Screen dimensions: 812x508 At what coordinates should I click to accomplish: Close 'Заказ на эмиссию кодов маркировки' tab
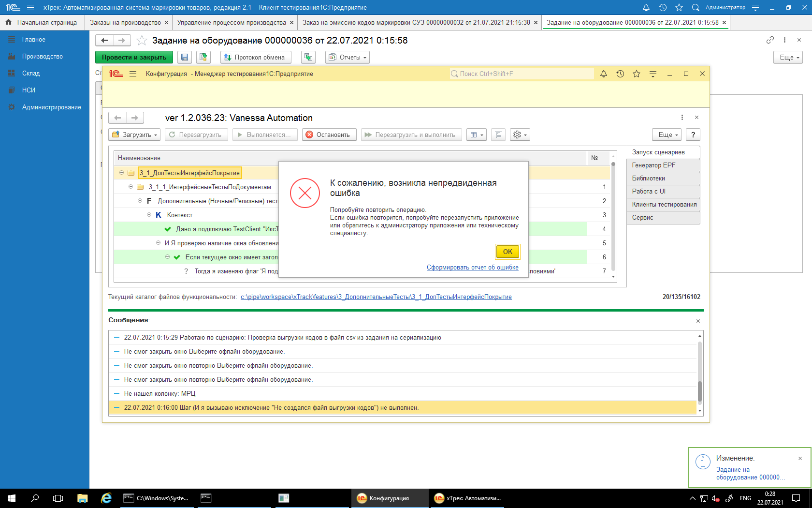point(536,23)
